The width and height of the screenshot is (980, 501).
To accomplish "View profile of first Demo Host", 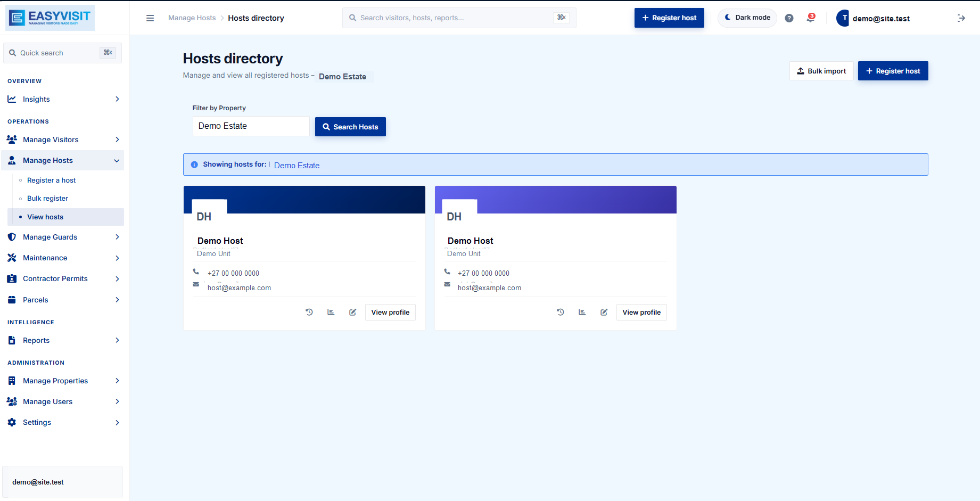I will click(390, 312).
